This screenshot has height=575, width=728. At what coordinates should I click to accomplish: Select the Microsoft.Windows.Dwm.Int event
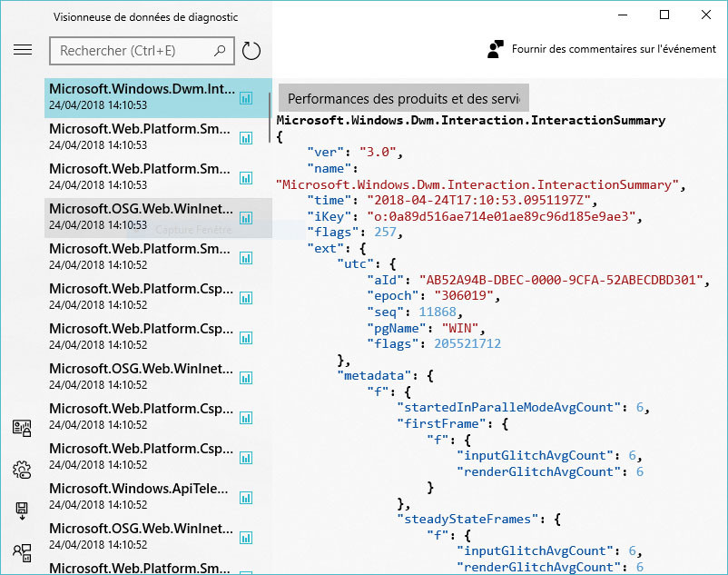pos(158,97)
